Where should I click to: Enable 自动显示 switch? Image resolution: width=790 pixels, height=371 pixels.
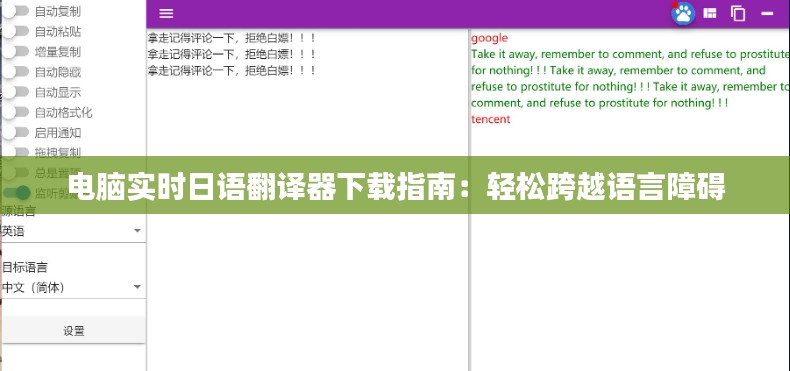click(x=15, y=92)
